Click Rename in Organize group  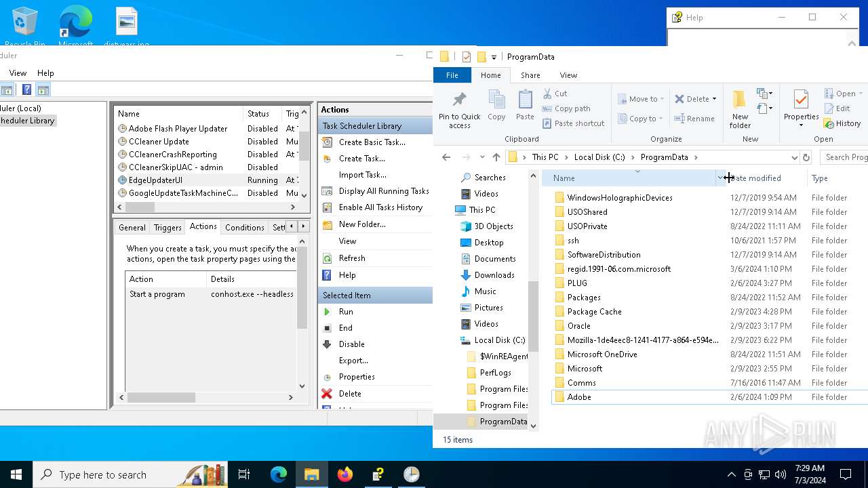click(x=694, y=119)
